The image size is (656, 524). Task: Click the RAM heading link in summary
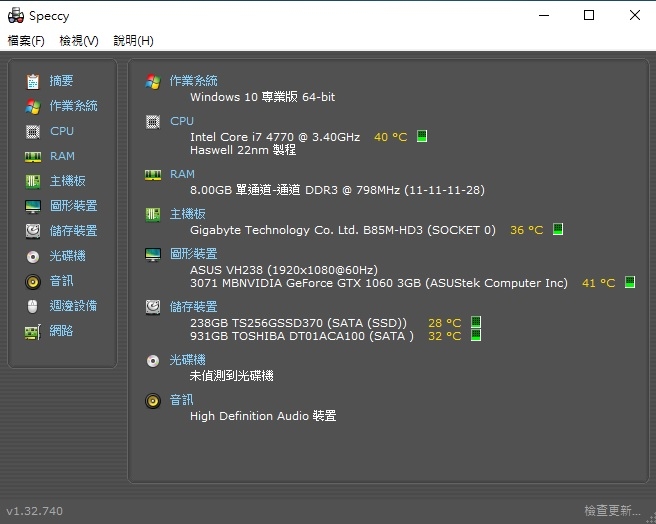click(182, 174)
